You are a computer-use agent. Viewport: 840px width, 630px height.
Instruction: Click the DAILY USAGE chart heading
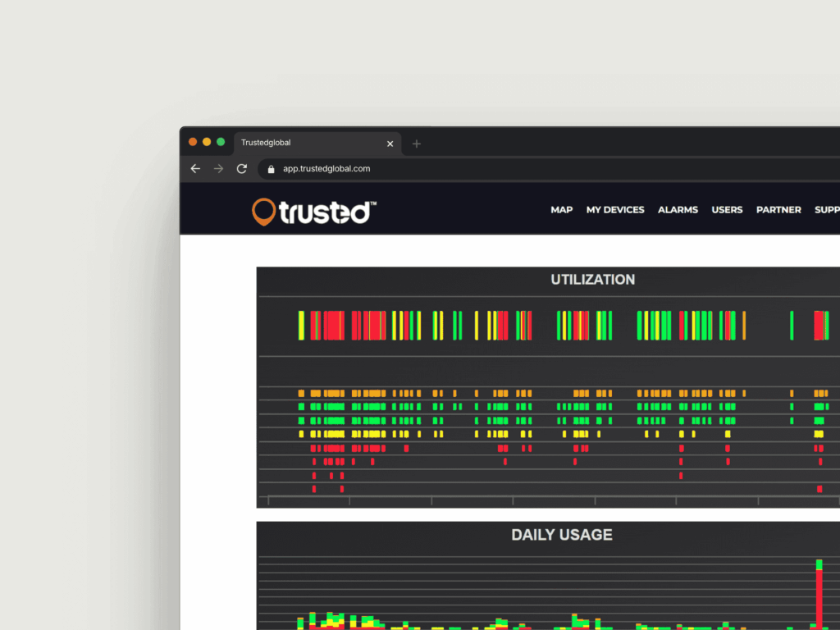[x=562, y=535]
